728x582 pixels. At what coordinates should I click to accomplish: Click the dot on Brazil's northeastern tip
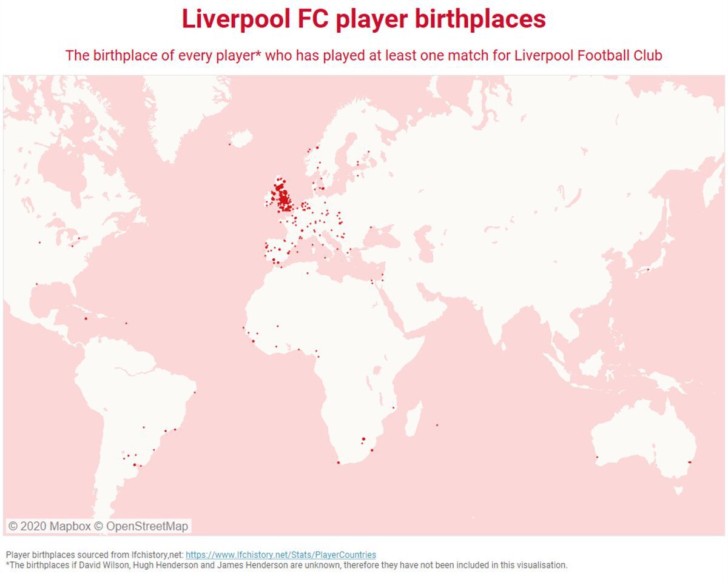coord(194,392)
